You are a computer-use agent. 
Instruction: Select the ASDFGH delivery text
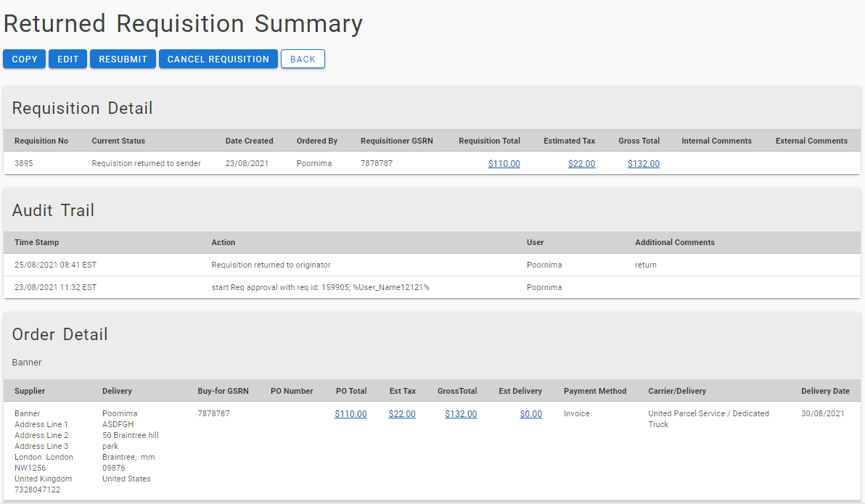(118, 425)
